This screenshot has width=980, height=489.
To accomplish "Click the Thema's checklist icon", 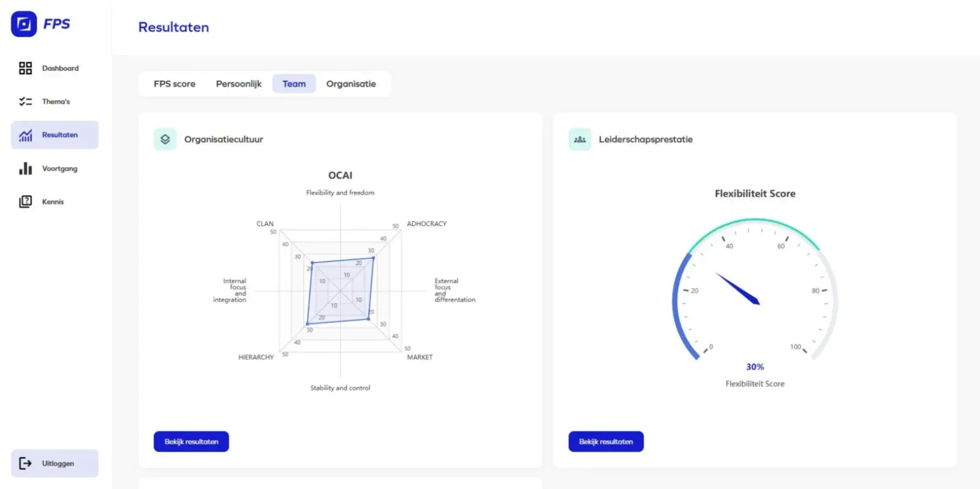I will [25, 102].
